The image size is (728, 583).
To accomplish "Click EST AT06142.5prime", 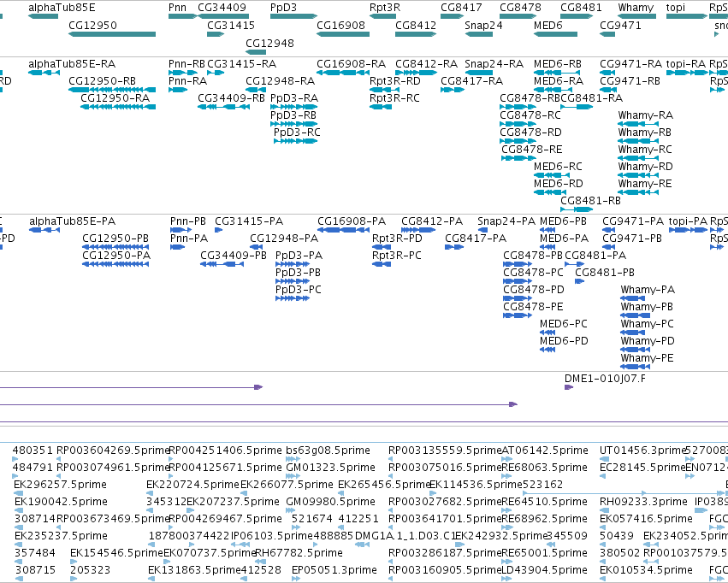I will 545,450.
